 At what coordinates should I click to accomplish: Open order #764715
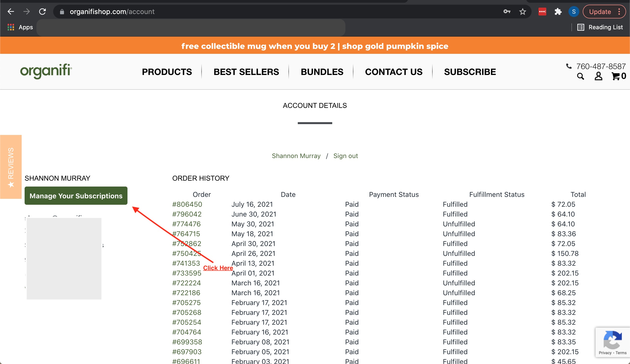186,234
